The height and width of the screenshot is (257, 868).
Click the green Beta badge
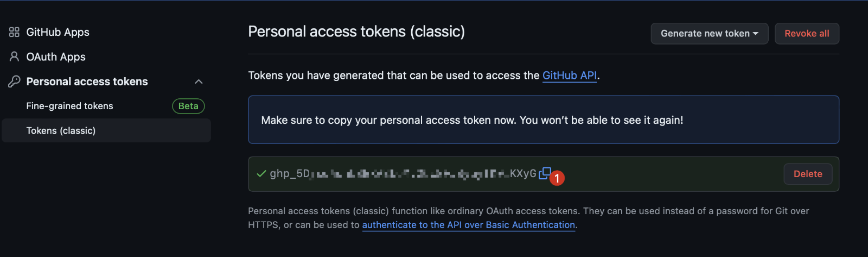pyautogui.click(x=188, y=106)
